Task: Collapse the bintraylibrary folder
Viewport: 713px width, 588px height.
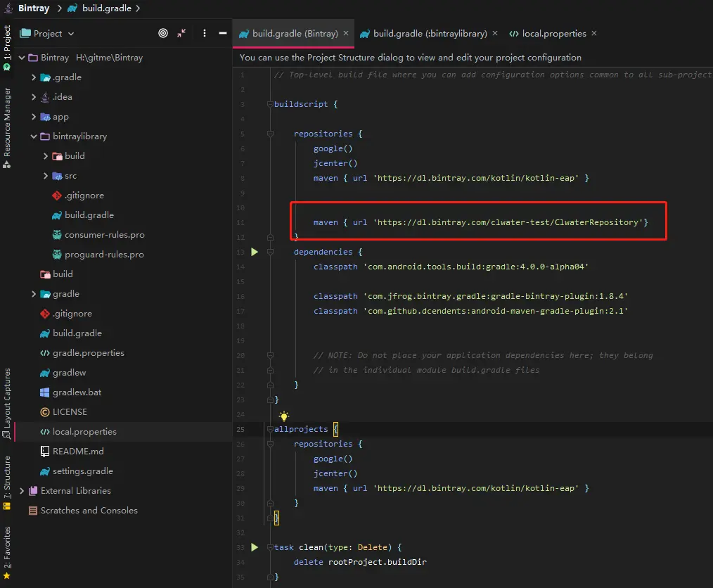Action: click(34, 136)
